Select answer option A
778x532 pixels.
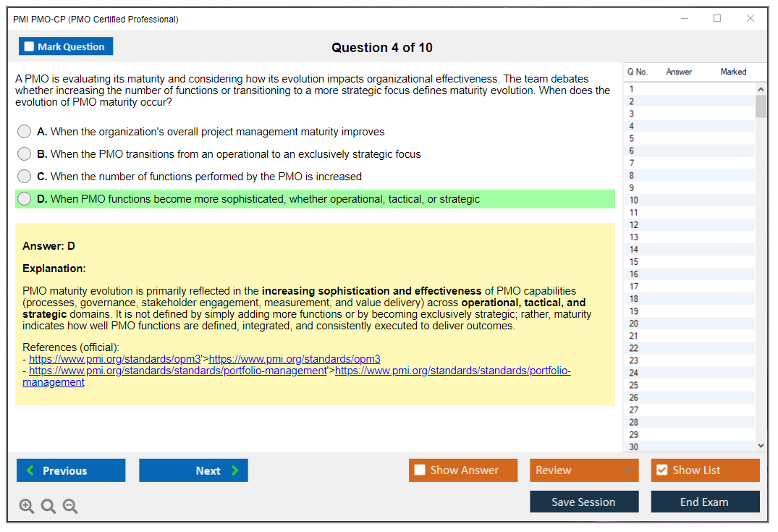24,132
